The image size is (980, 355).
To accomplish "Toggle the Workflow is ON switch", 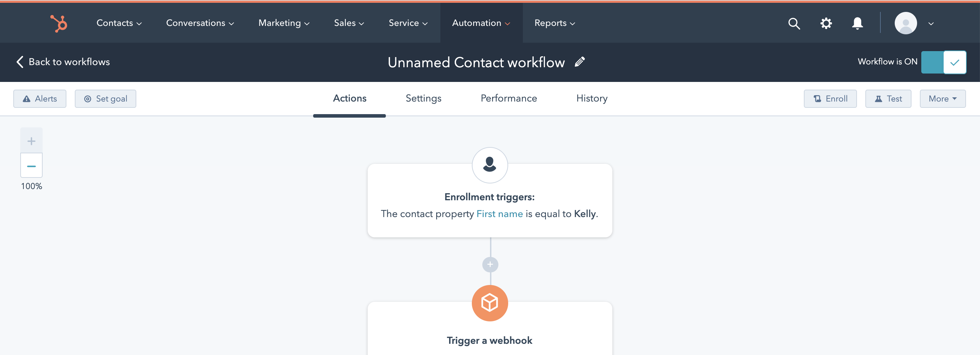I will pyautogui.click(x=943, y=62).
